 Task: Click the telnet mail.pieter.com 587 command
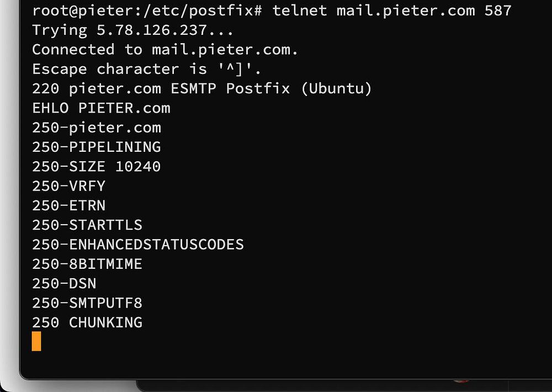[392, 11]
